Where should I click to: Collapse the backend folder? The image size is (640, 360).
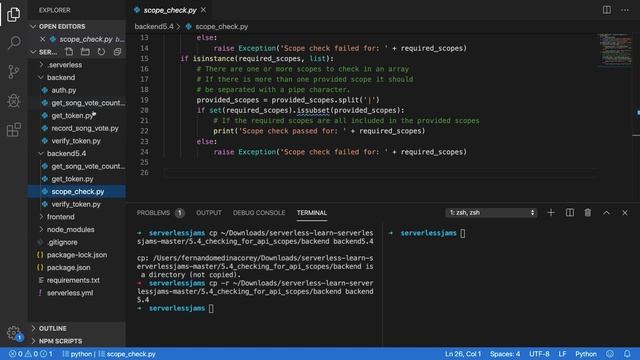click(61, 78)
